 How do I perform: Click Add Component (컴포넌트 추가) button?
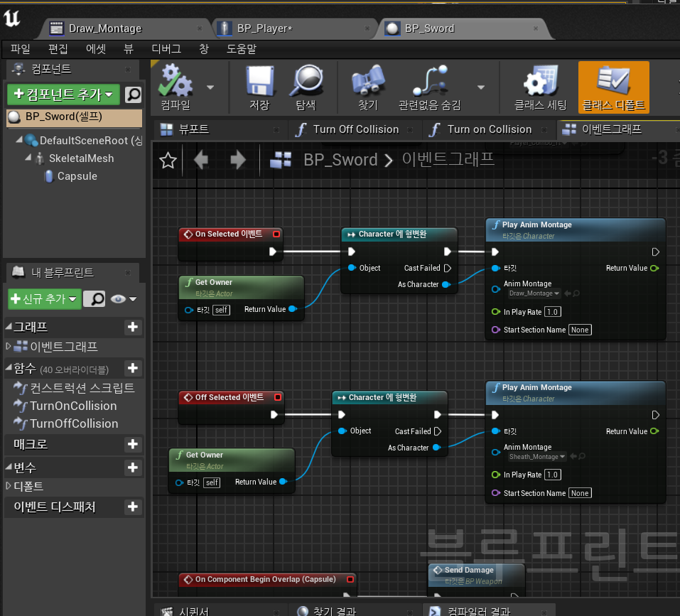[x=63, y=94]
